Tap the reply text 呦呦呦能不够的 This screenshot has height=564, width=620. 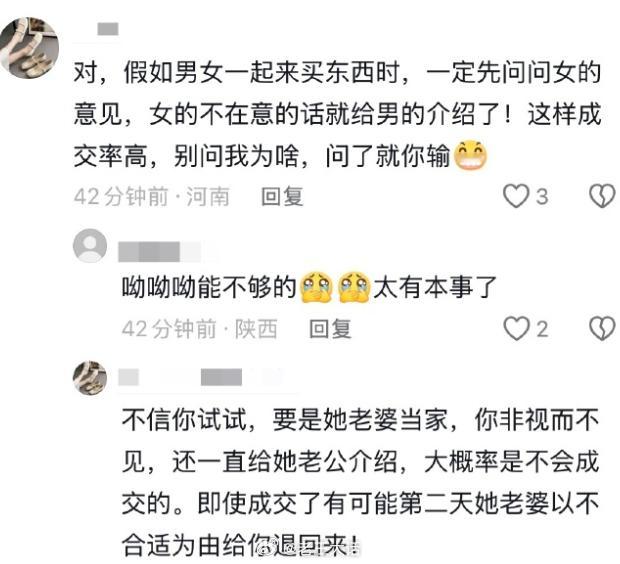point(209,287)
